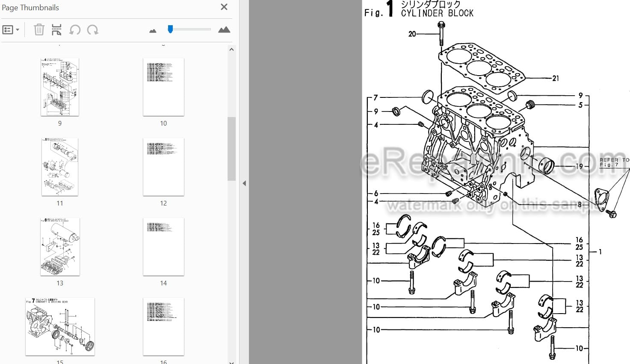Collapse the navigation pane with arrow
630x364 pixels.
coord(244,183)
